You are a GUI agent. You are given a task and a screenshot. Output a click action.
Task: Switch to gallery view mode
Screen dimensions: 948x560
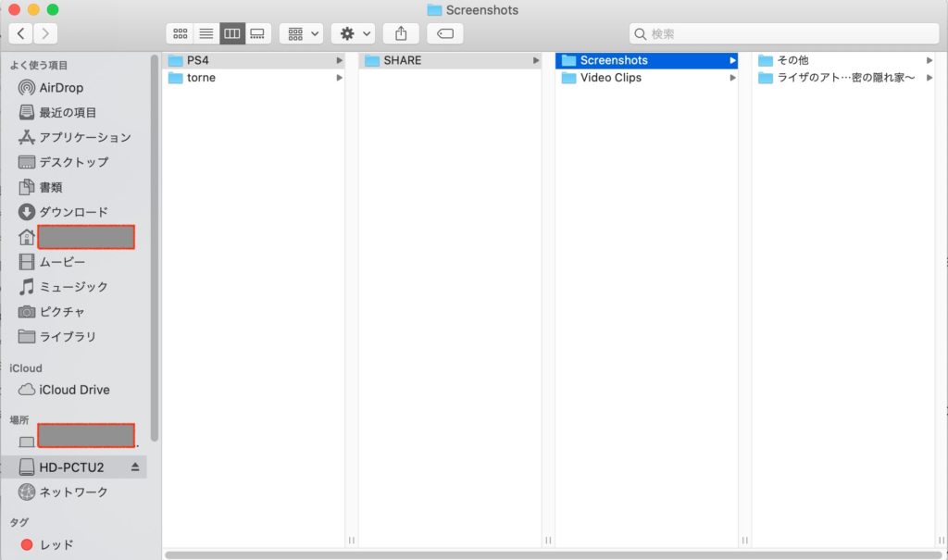pyautogui.click(x=257, y=33)
